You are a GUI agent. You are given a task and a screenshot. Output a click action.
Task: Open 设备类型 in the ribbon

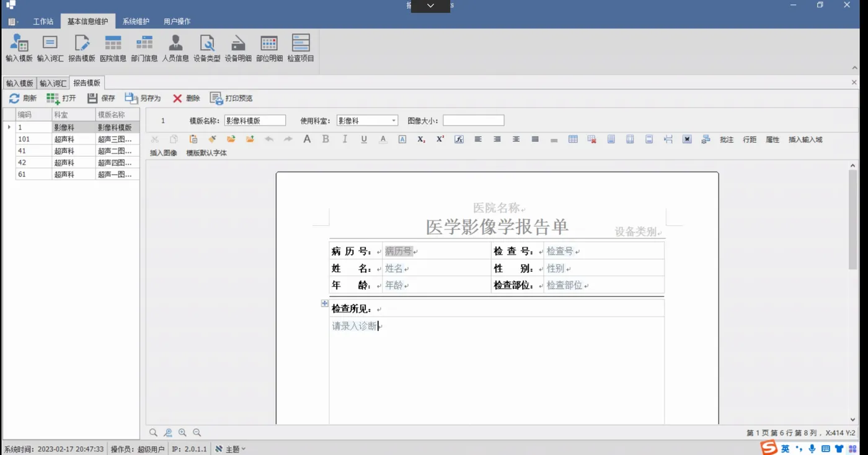(207, 48)
